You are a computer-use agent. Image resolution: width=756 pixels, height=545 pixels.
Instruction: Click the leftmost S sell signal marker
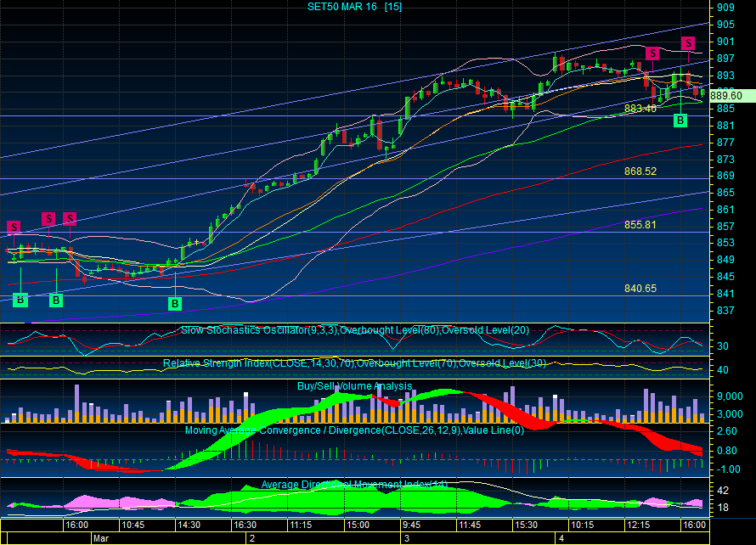pos(14,227)
